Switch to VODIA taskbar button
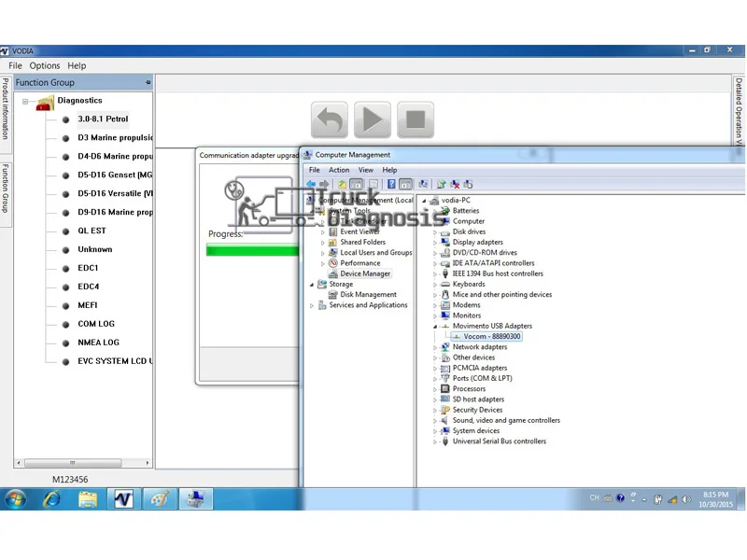 [123, 499]
